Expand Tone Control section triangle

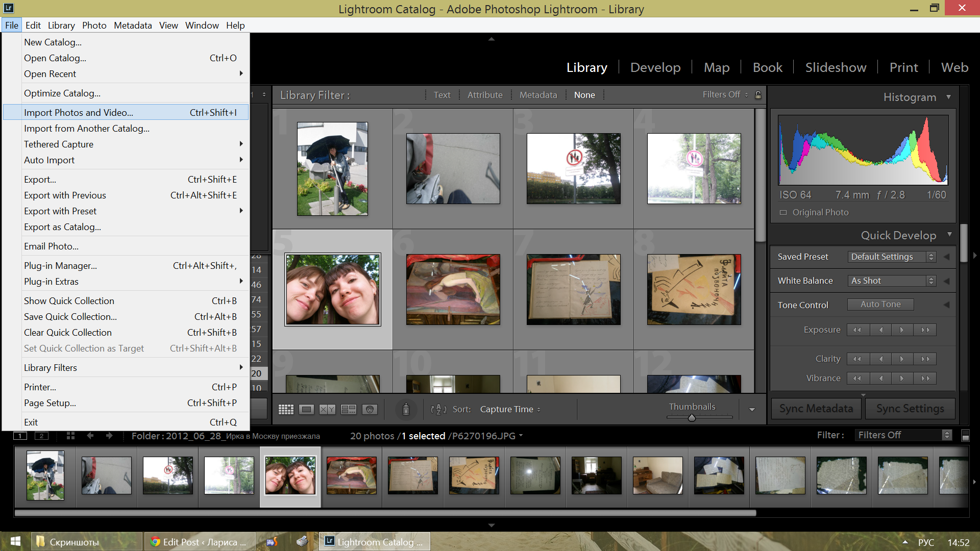947,305
